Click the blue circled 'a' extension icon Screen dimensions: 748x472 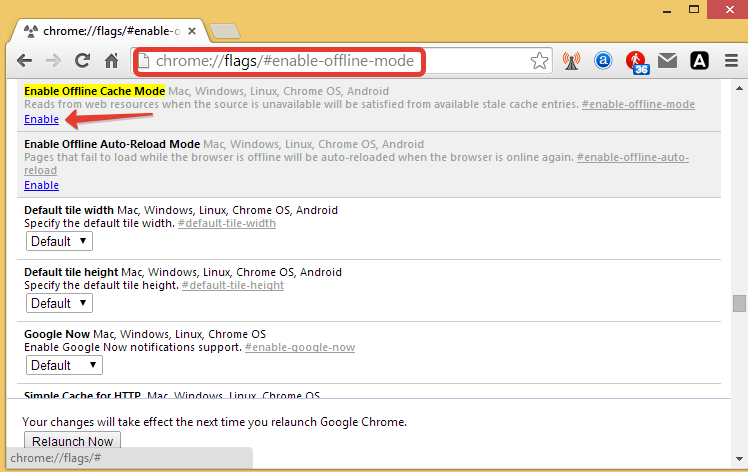(603, 61)
